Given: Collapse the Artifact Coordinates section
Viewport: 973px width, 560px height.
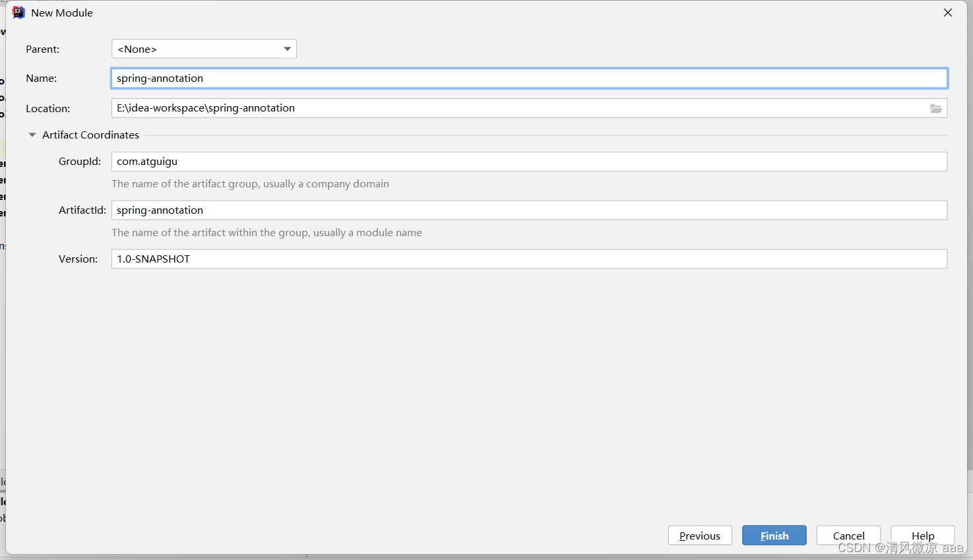Looking at the screenshot, I should coord(32,135).
